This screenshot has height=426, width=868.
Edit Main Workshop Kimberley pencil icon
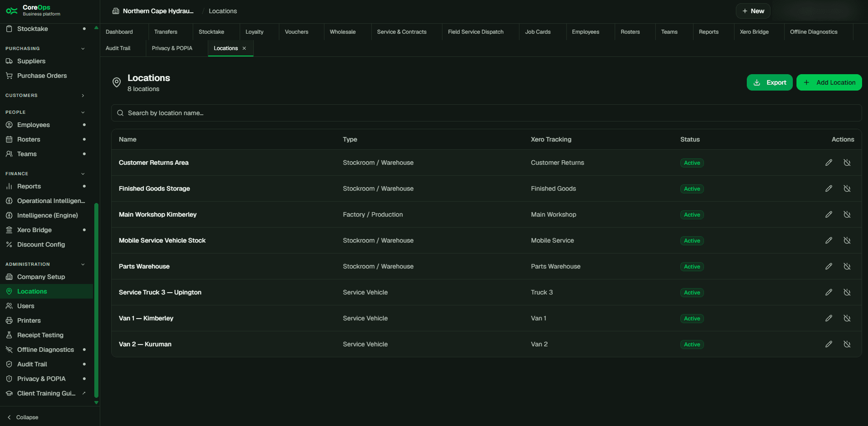tap(829, 214)
